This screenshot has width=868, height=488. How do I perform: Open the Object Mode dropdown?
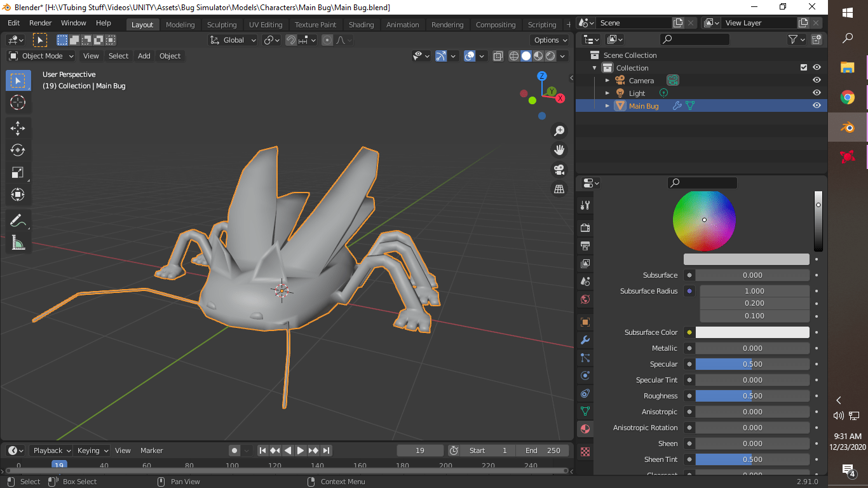(x=40, y=56)
